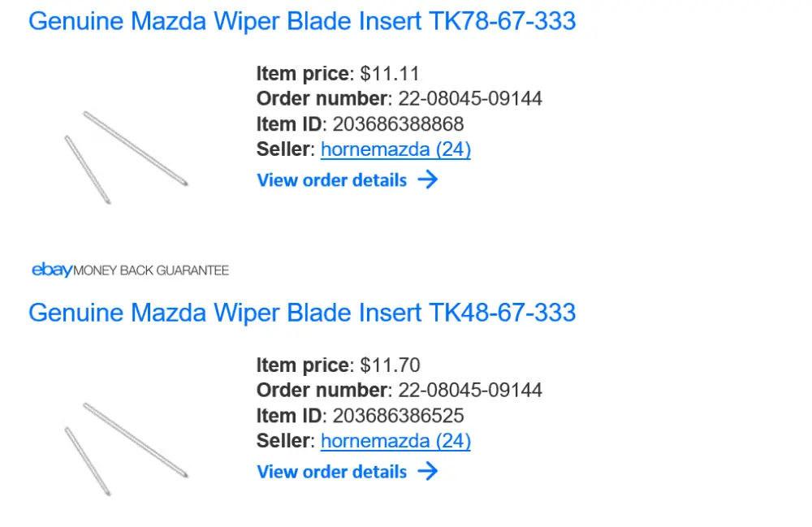Click the $11.70 item price

[x=390, y=365]
